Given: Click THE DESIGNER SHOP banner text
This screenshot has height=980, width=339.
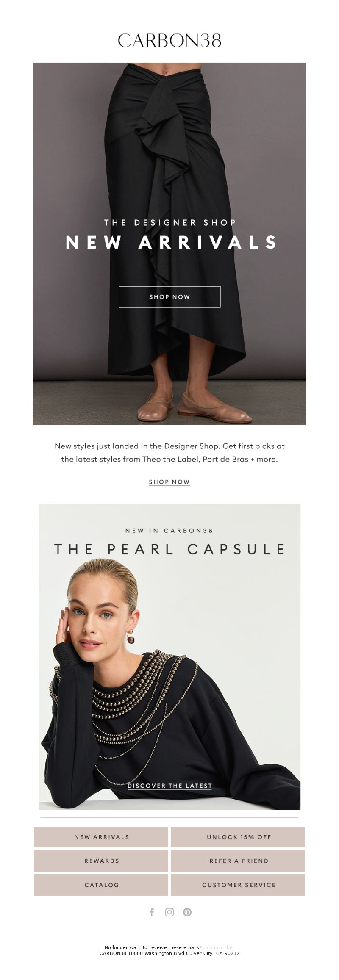Looking at the screenshot, I should coord(169,222).
